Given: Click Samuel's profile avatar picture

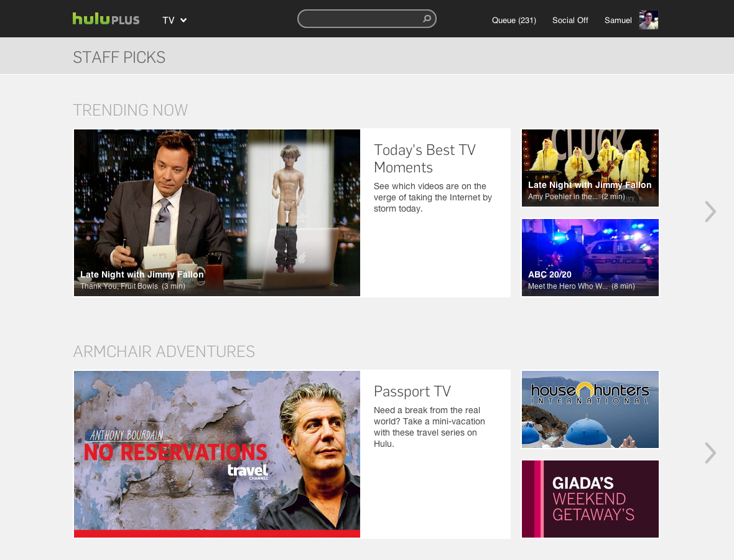Looking at the screenshot, I should 649,20.
